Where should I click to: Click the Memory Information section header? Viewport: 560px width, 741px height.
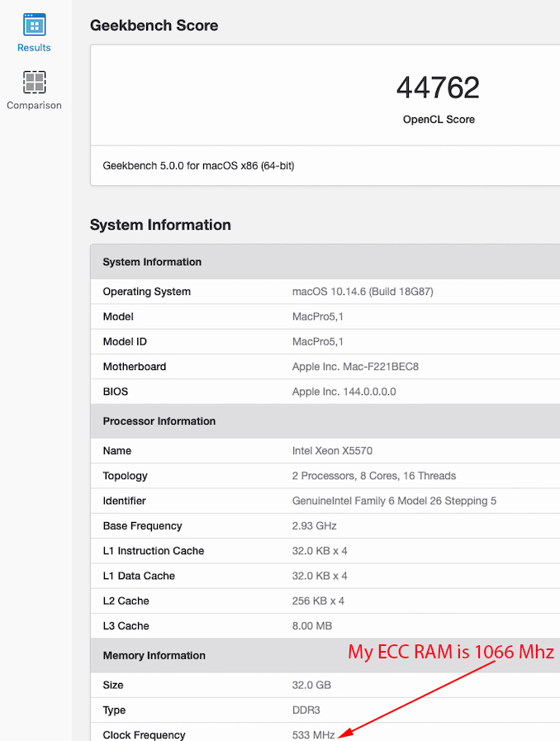pos(154,655)
